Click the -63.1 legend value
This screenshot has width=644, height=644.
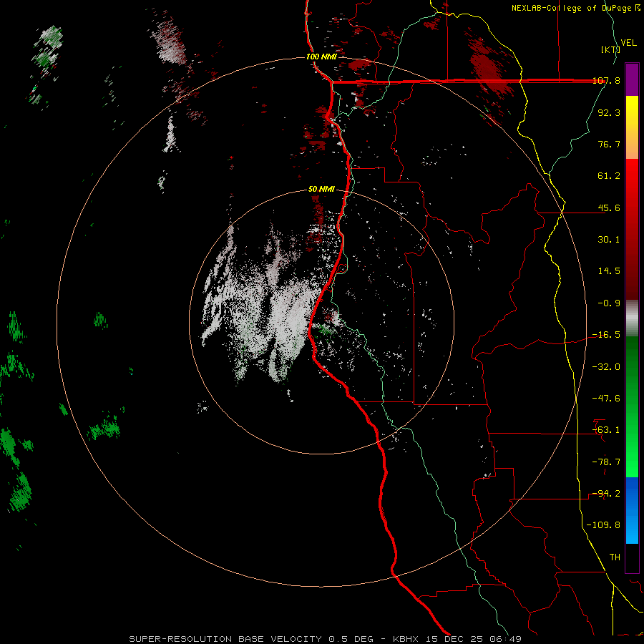point(606,430)
